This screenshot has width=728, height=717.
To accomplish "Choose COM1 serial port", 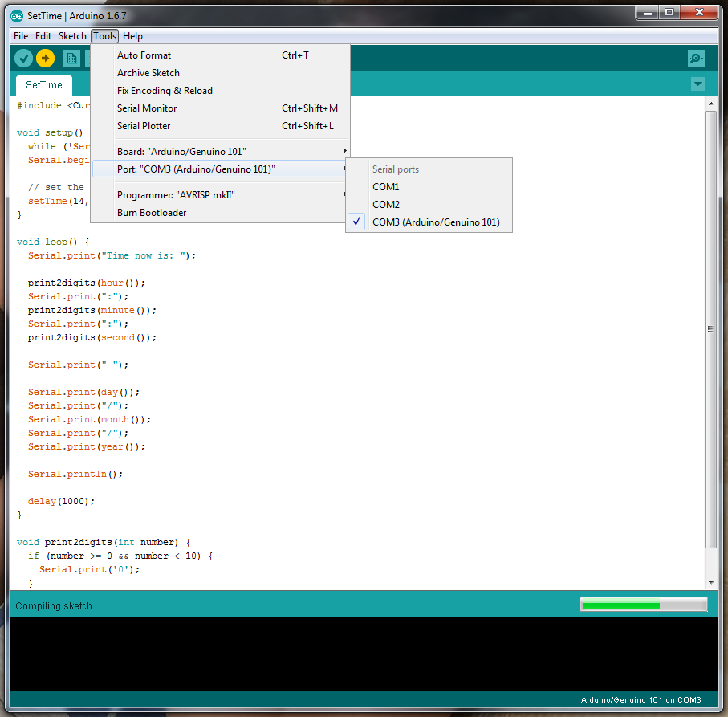I will point(385,187).
